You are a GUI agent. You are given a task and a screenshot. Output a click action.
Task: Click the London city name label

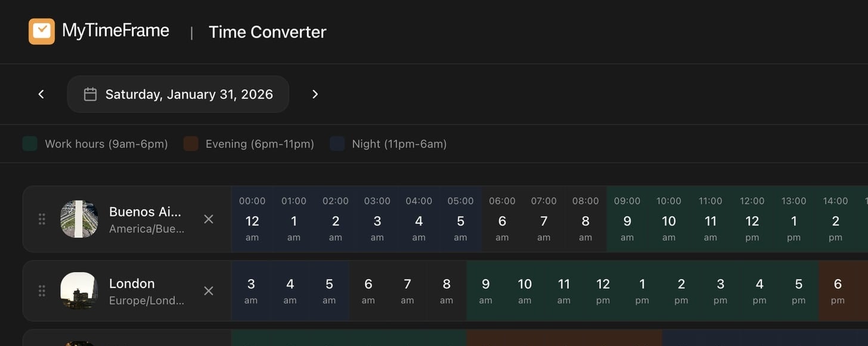(132, 283)
